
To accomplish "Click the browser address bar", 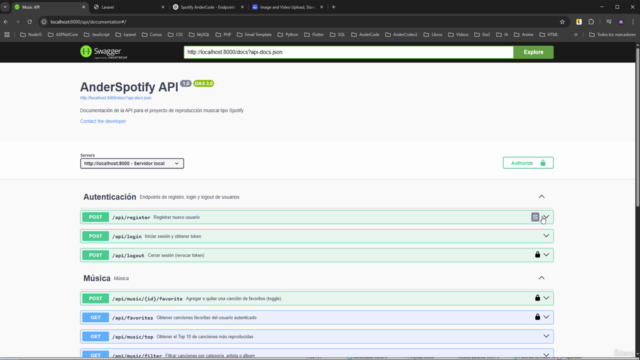I will 302,22.
